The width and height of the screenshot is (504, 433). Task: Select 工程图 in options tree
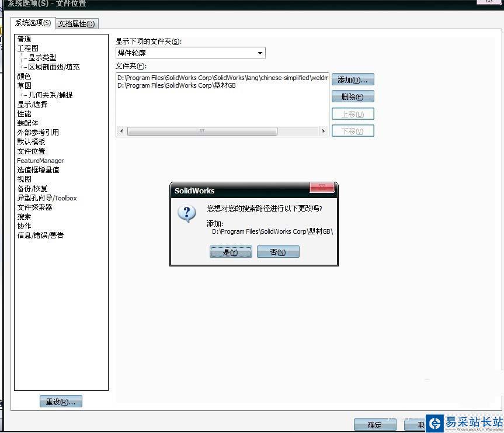coord(27,49)
